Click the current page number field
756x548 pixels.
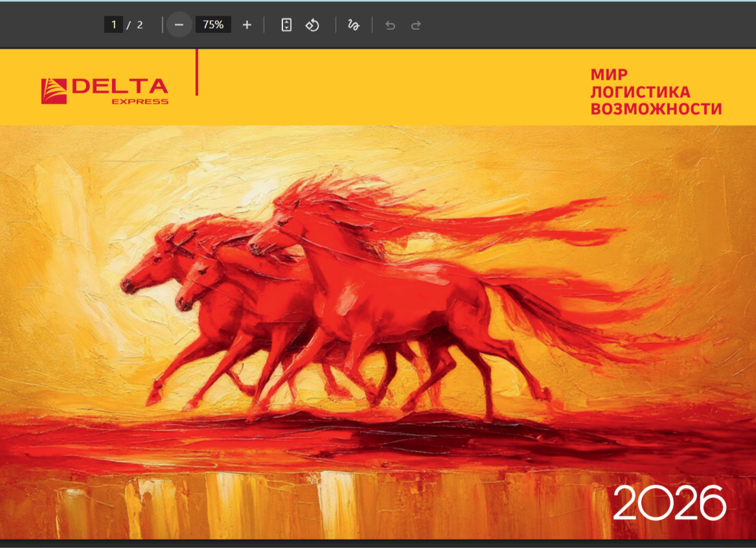coord(113,25)
